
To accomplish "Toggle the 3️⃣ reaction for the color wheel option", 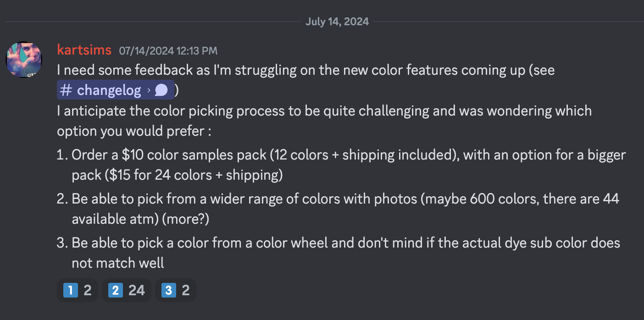I will point(176,290).
